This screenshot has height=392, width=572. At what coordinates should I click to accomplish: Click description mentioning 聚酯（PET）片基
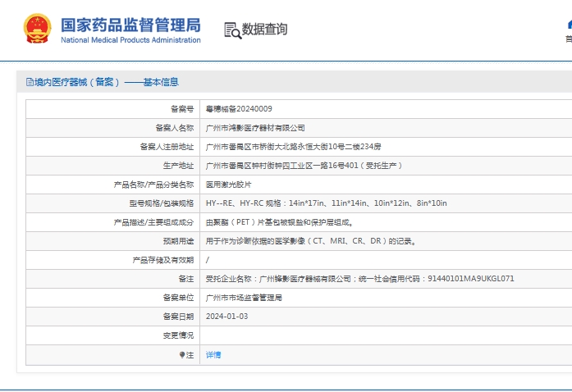tap(279, 222)
